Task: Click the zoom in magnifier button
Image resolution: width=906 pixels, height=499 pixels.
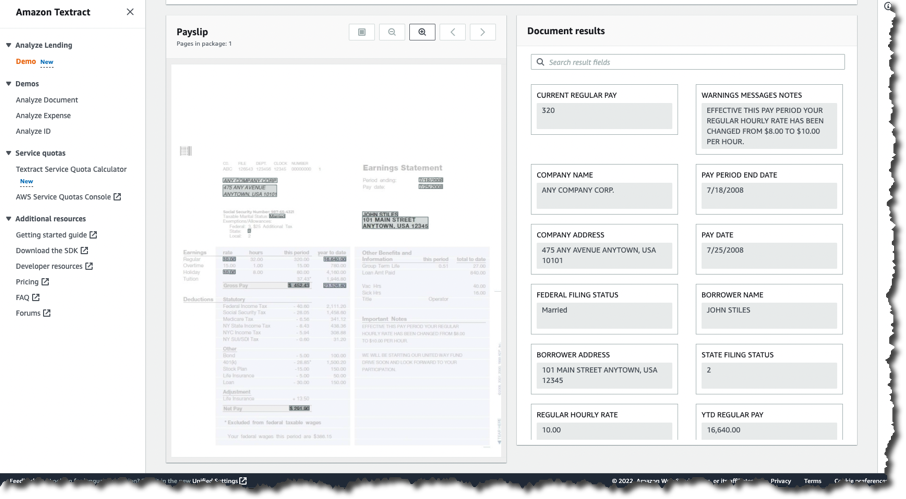Action: pyautogui.click(x=422, y=32)
